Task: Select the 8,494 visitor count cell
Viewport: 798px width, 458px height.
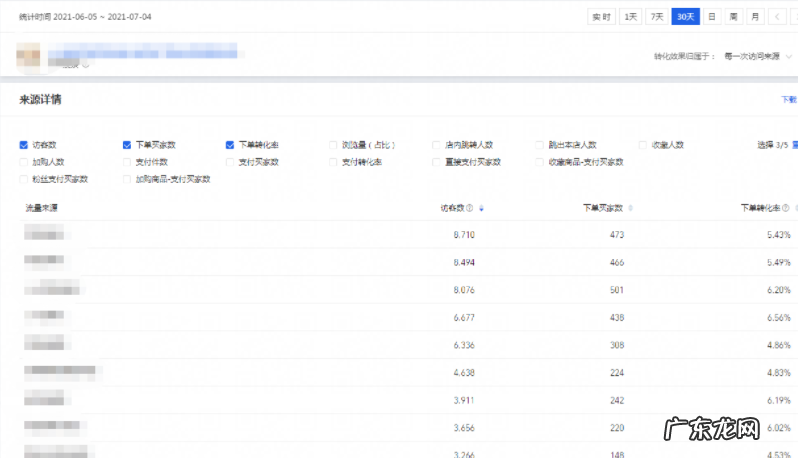Action: tap(464, 263)
